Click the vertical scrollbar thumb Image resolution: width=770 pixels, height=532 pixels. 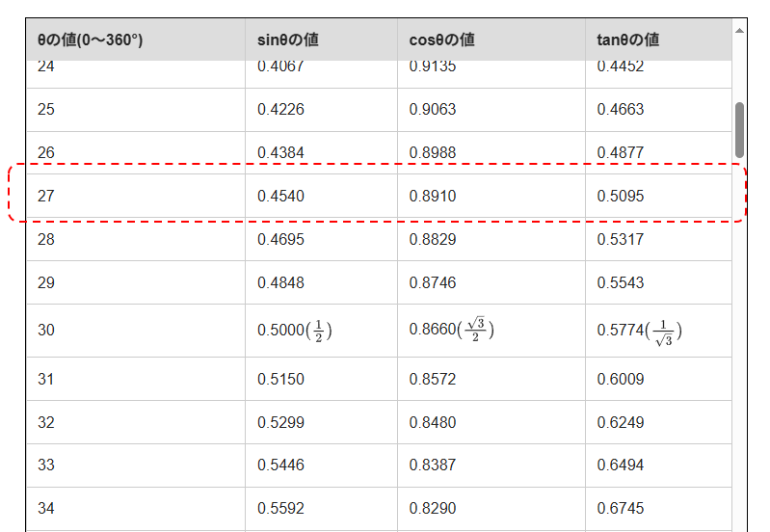739,129
